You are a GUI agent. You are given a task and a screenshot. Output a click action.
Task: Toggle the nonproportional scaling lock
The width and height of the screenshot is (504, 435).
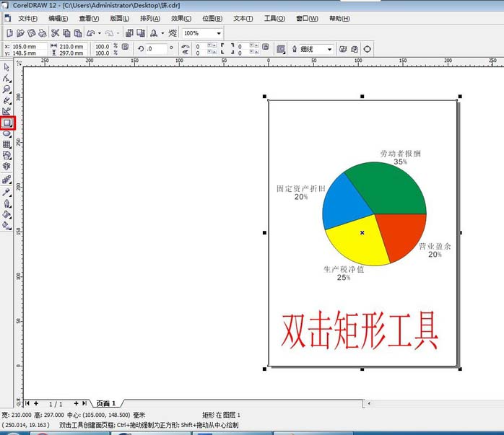[125, 46]
